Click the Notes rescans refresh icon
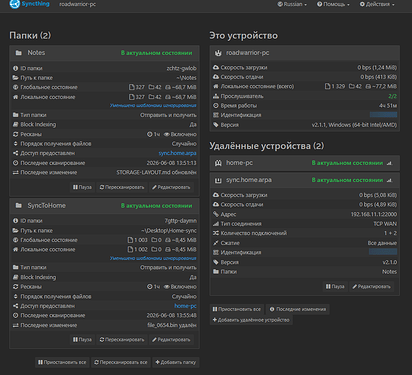Screen dimensions: 412x375 [15, 134]
